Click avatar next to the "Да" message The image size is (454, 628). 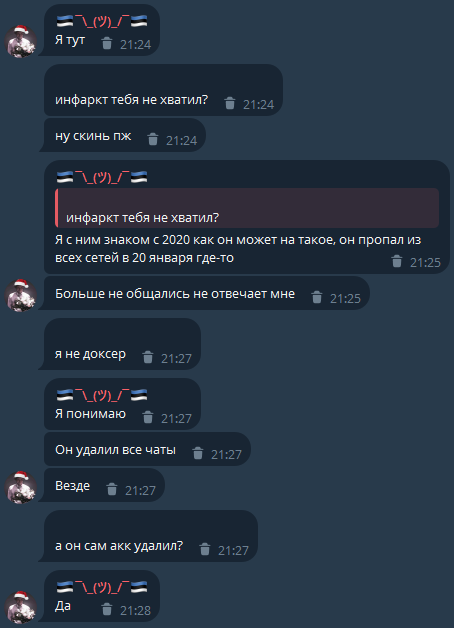[x=20, y=607]
